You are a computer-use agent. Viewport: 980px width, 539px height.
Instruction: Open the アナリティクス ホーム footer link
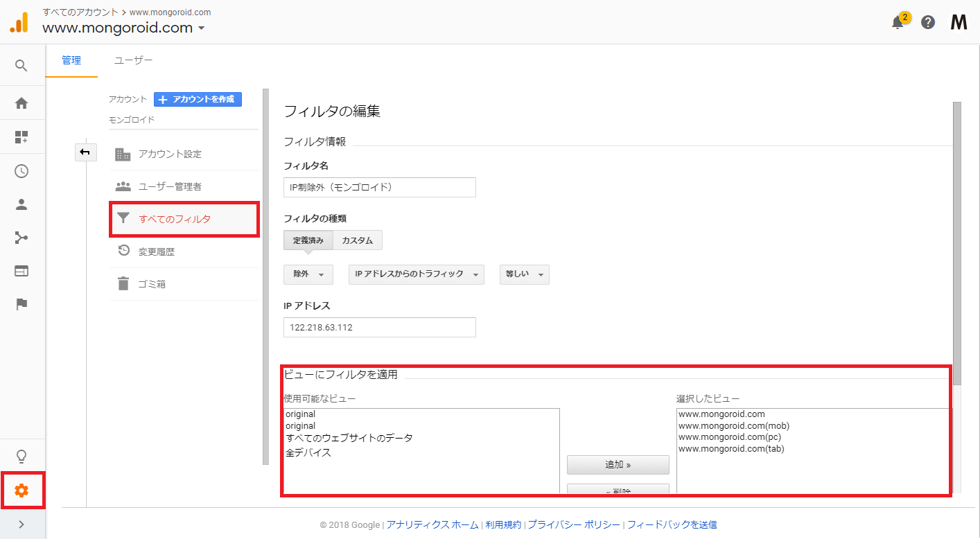click(x=432, y=524)
